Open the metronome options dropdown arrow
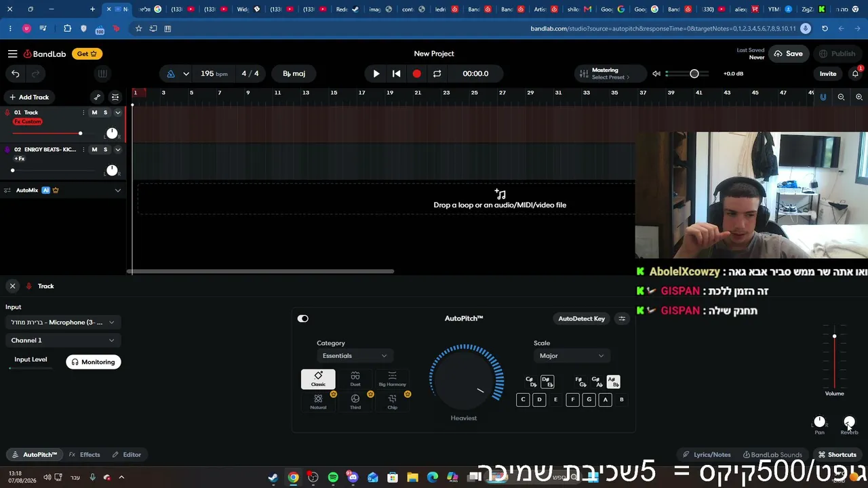Viewport: 868px width, 488px height. [186, 74]
